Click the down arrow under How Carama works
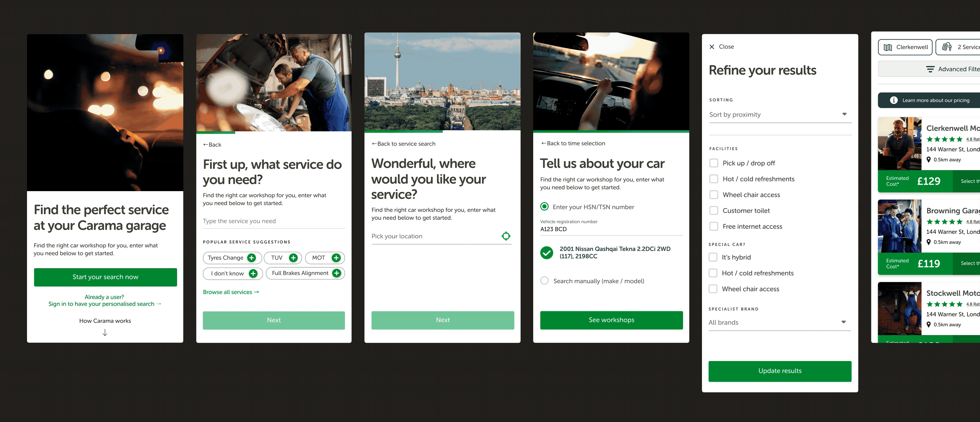The height and width of the screenshot is (422, 980). [x=105, y=333]
